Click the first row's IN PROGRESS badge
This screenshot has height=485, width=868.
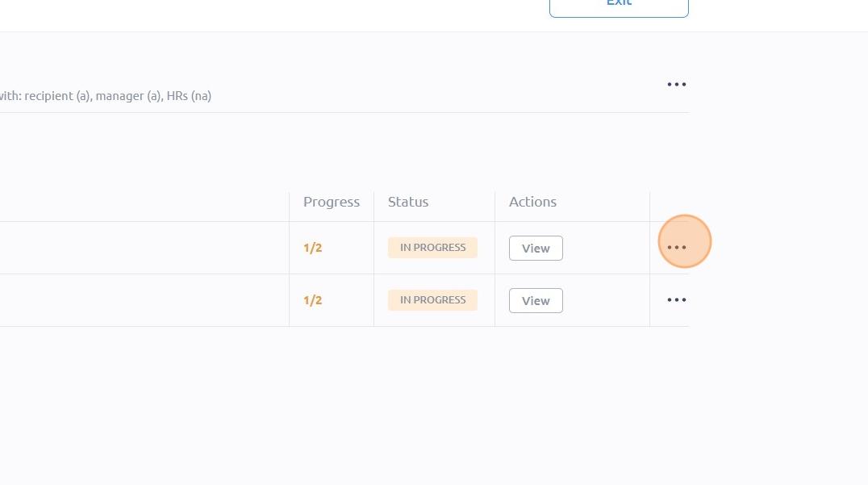tap(432, 248)
